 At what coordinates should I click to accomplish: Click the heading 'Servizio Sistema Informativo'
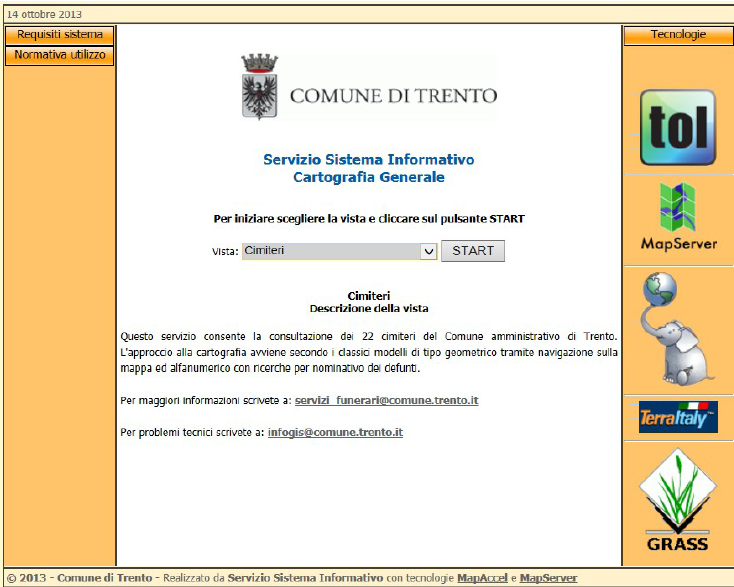368,160
